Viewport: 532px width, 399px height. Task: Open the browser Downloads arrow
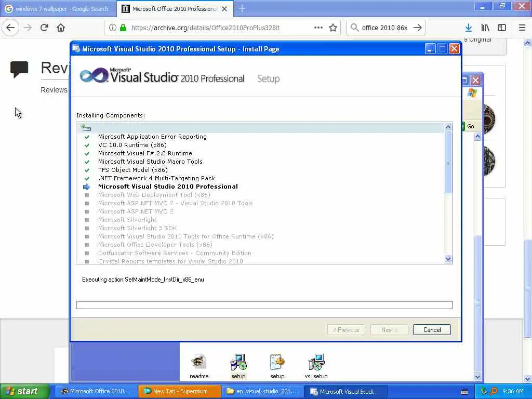(x=469, y=28)
